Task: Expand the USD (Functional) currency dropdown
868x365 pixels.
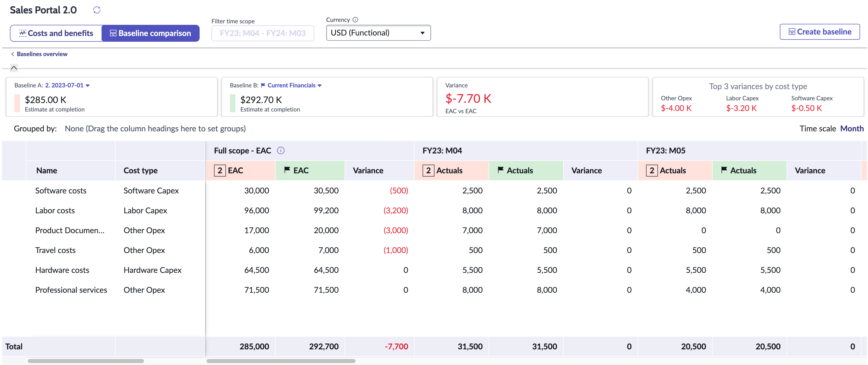Action: 378,33
